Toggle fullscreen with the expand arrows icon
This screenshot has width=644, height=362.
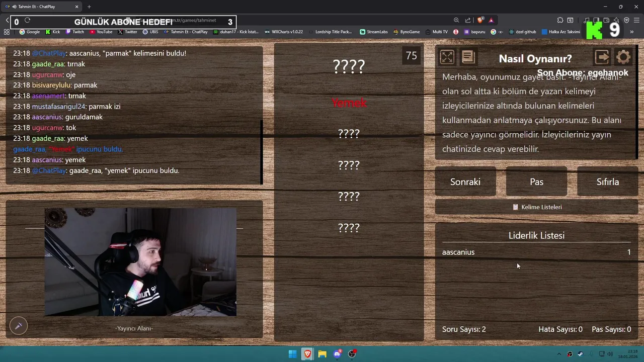pyautogui.click(x=447, y=57)
